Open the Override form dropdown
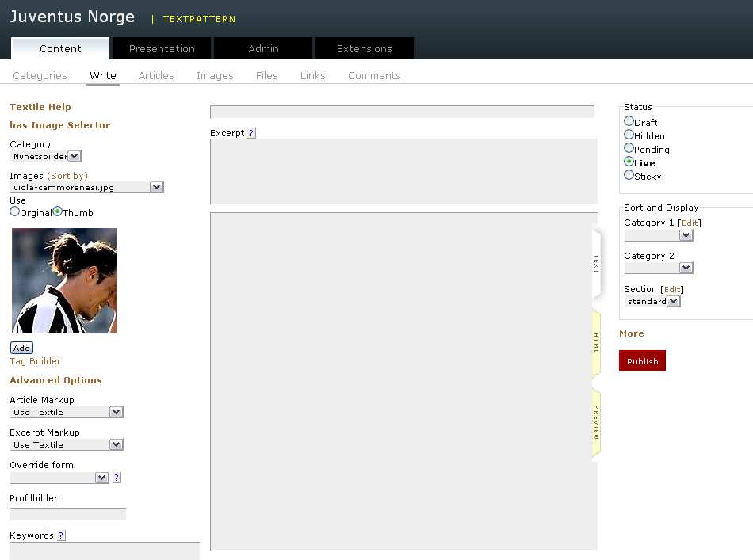 pos(59,478)
